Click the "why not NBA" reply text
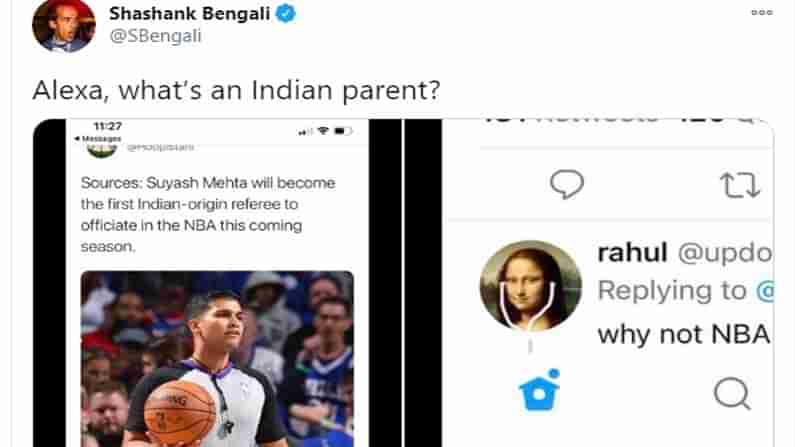The image size is (795, 447). click(x=683, y=334)
